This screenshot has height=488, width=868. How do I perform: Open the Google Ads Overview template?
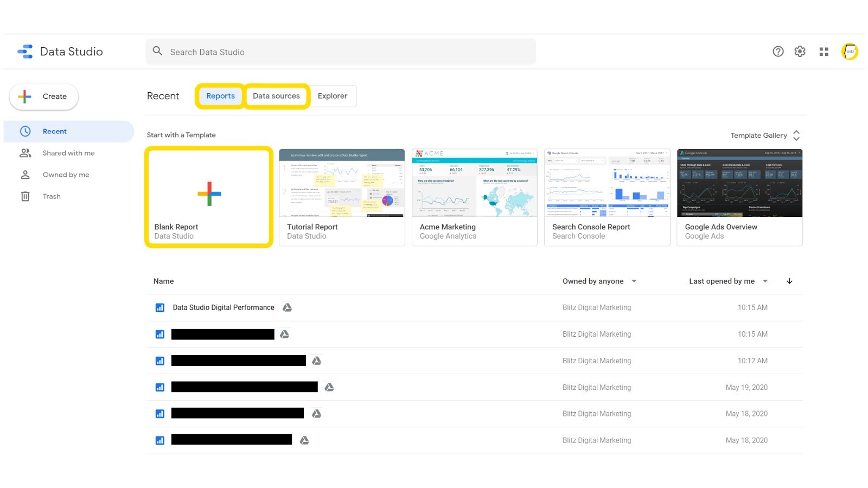coord(740,197)
